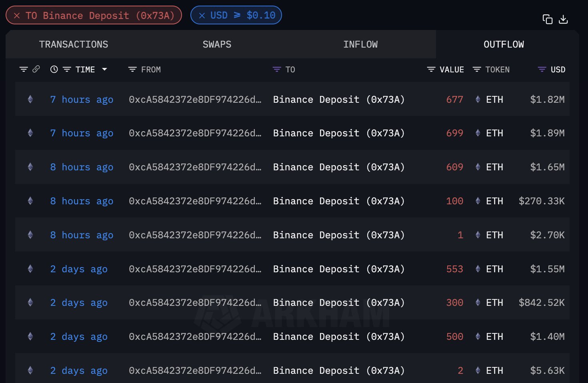Remove the TO Binance Deposit filter chip
Image resolution: width=588 pixels, height=383 pixels.
[x=17, y=16]
